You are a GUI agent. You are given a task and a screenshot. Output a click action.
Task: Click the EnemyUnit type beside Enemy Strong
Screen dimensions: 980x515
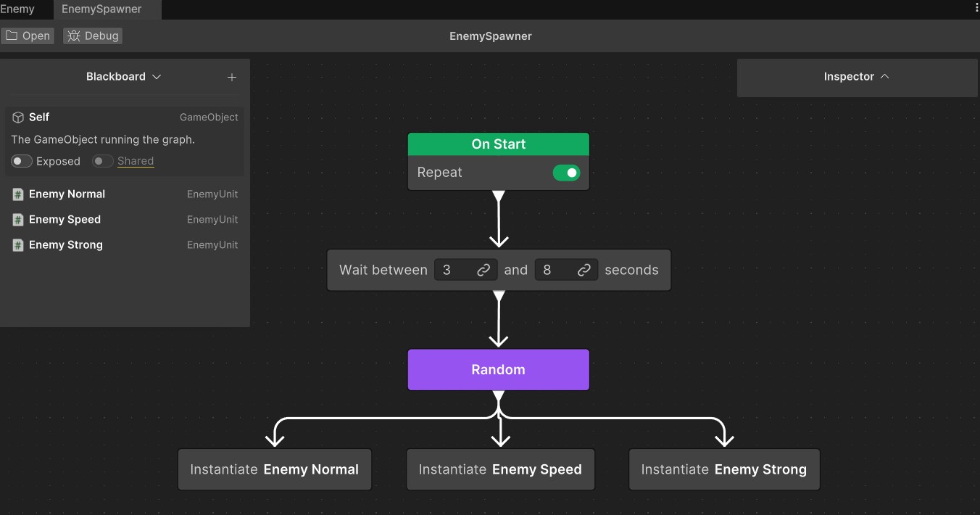pyautogui.click(x=212, y=245)
